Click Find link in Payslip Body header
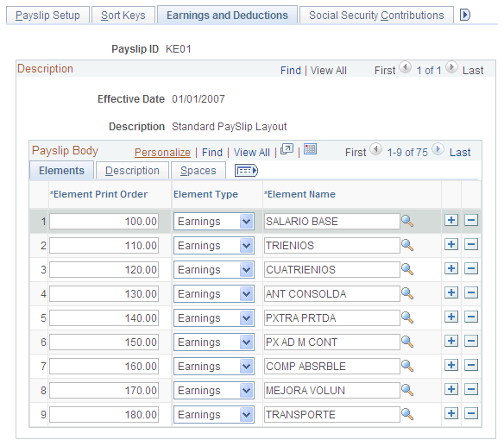Image resolution: width=504 pixels, height=446 pixels. pos(212,153)
